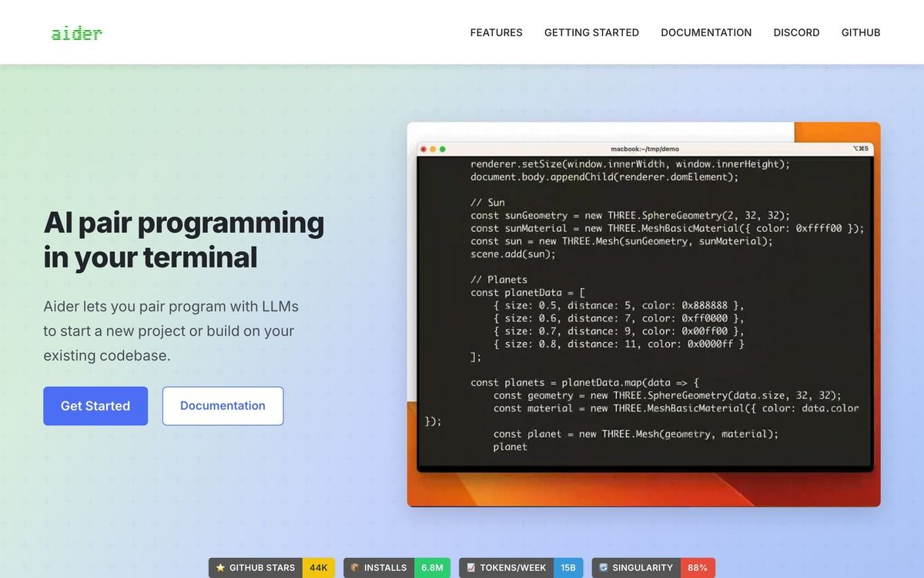
Task: Go to GETTING STARTED section
Action: [591, 32]
